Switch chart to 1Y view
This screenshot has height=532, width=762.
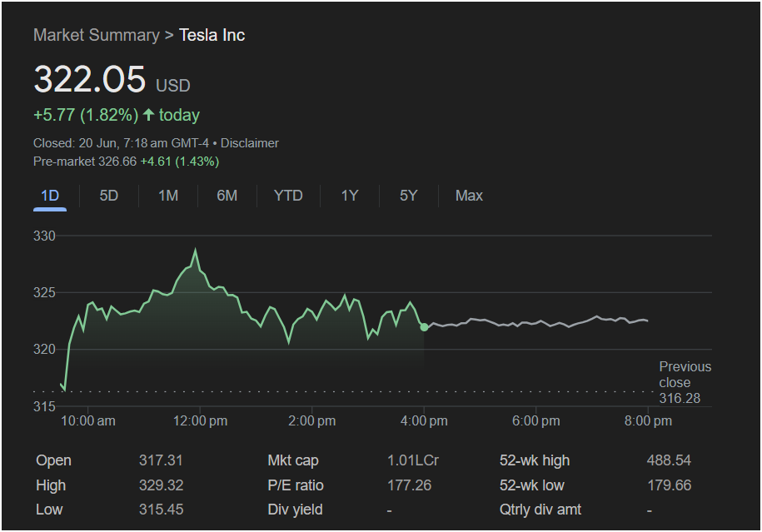click(x=350, y=196)
